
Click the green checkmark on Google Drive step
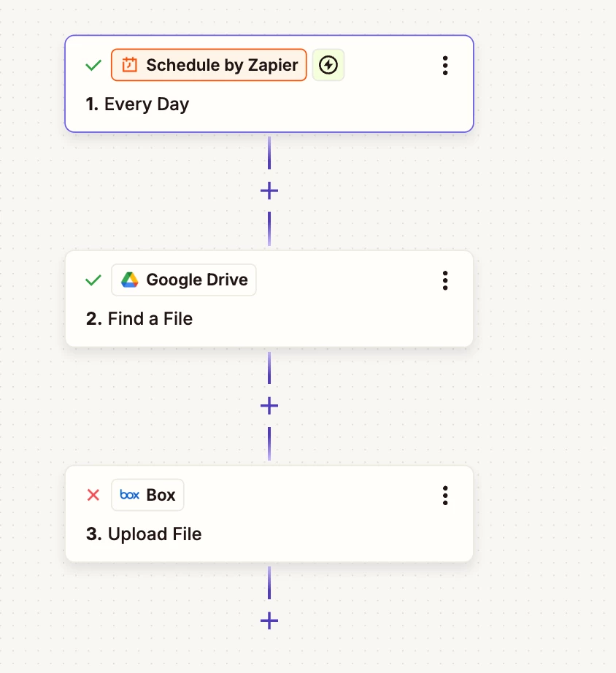pos(93,280)
